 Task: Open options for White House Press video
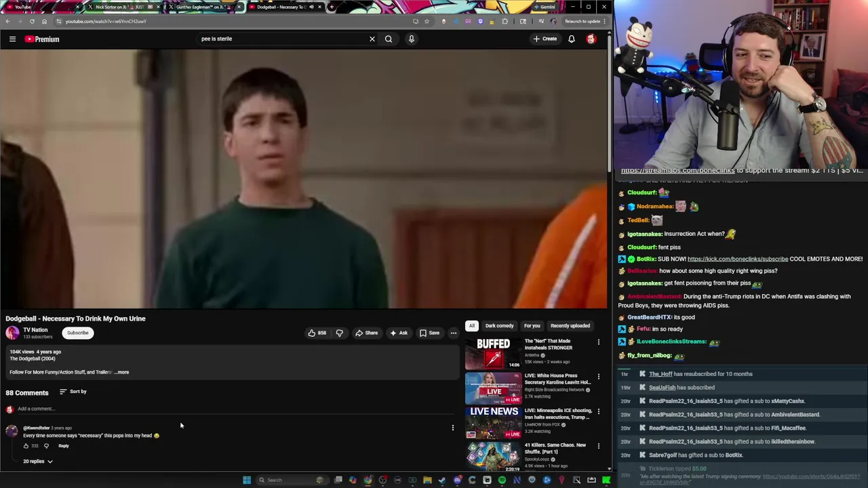tap(598, 377)
